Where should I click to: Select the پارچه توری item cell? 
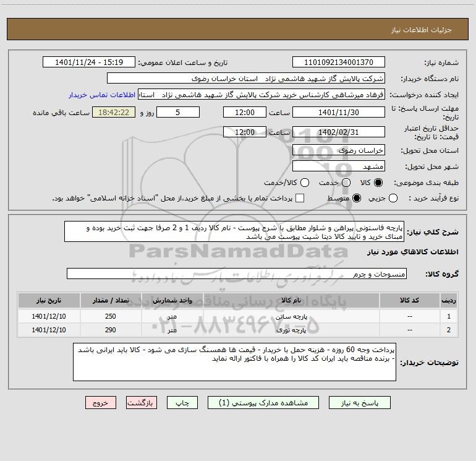click(291, 330)
